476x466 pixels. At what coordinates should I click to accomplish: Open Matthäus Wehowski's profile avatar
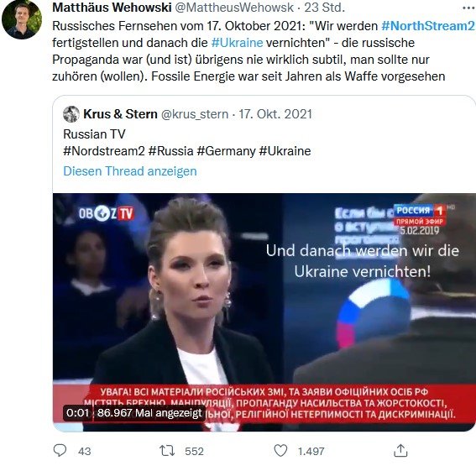[x=22, y=19]
